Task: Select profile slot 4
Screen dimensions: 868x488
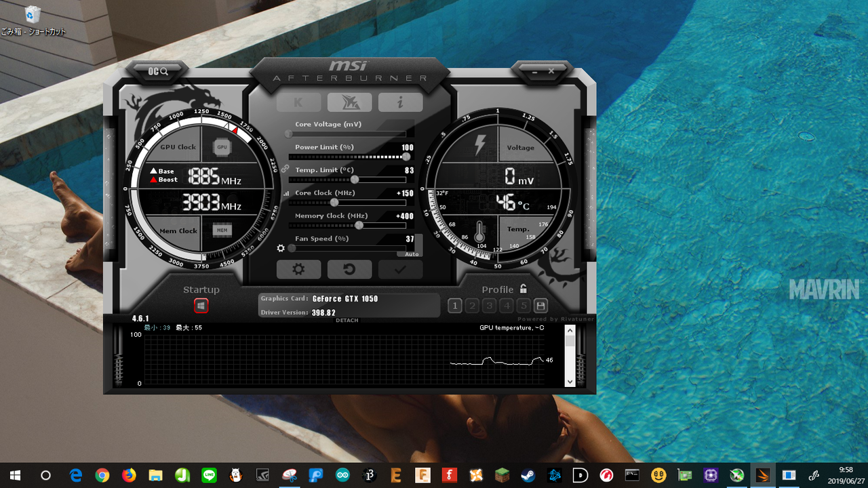Action: [507, 306]
